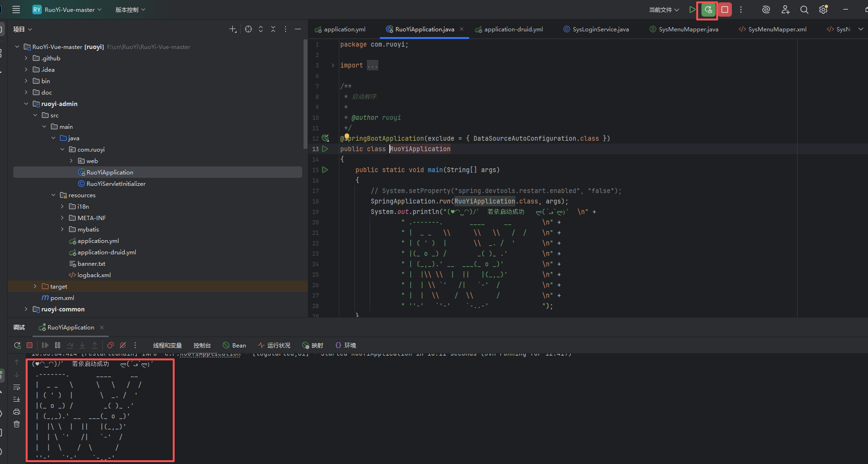Screen dimensions: 868x464
Task: Open Code With Me add user icon
Action: coord(785,10)
